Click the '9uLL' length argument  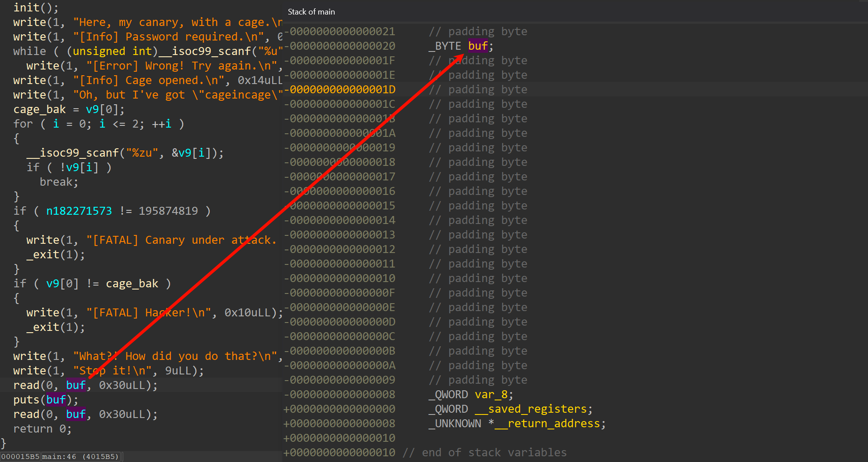click(x=178, y=370)
